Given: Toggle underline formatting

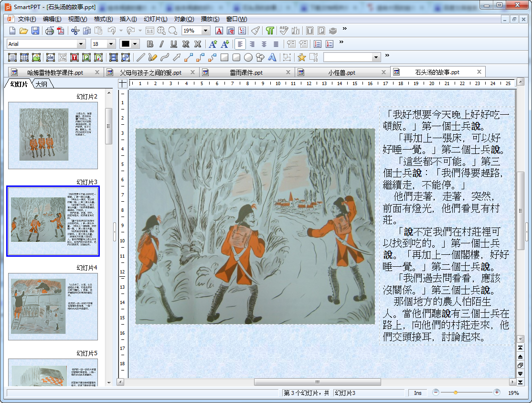Looking at the screenshot, I should click(x=174, y=44).
